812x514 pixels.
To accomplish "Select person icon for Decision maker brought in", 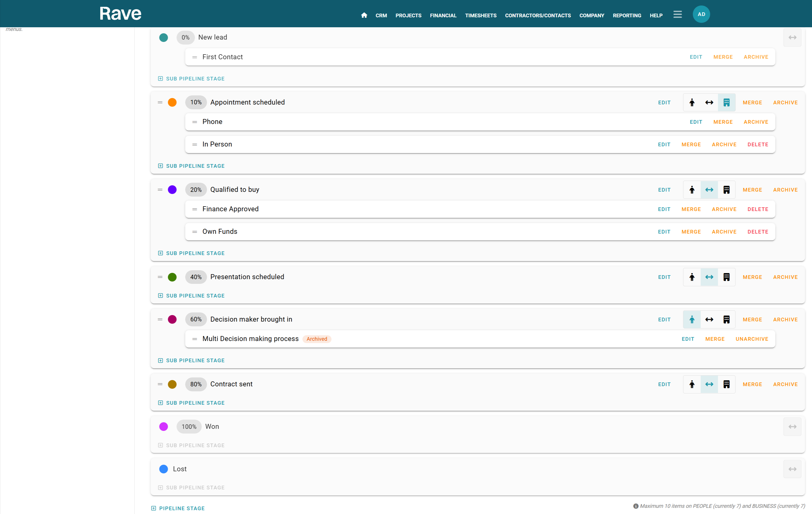I will (x=692, y=320).
